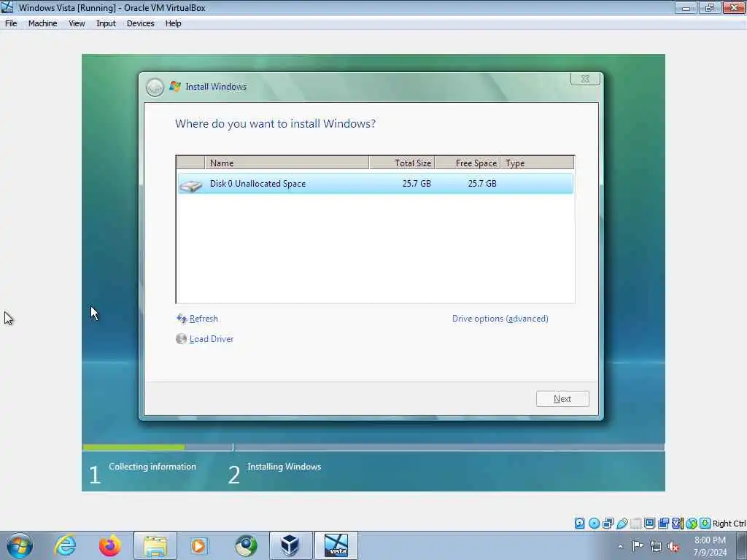Click the network adapters status icon
Screen dimensions: 747x560
(x=608, y=524)
